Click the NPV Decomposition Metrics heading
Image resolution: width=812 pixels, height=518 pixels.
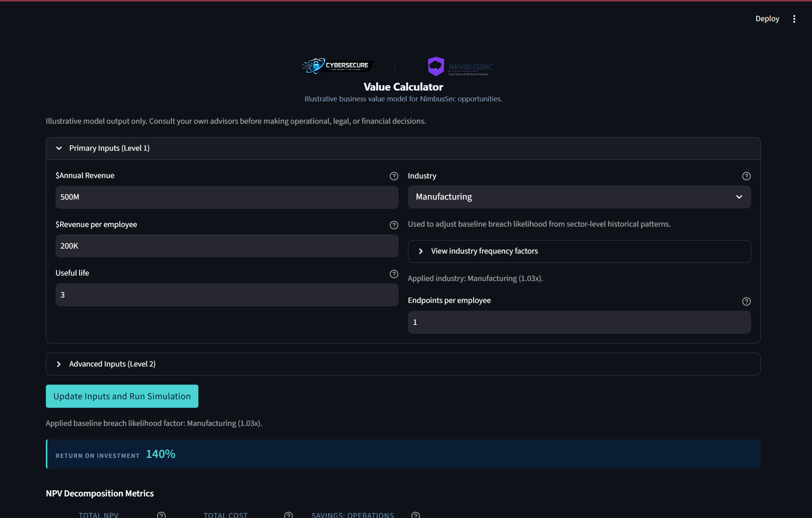click(x=100, y=493)
